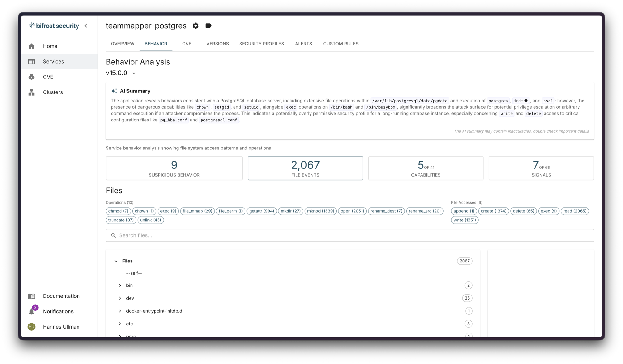
Task: Expand the dev folder
Action: click(x=120, y=298)
